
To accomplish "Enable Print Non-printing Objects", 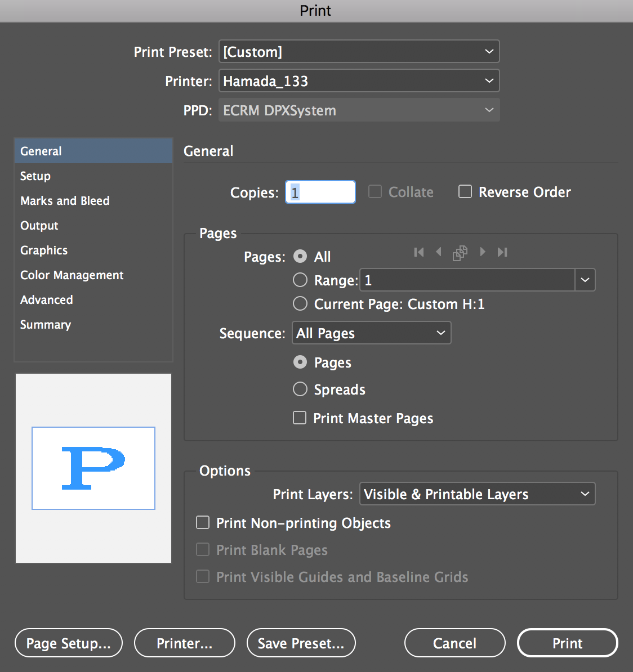I will pyautogui.click(x=203, y=522).
